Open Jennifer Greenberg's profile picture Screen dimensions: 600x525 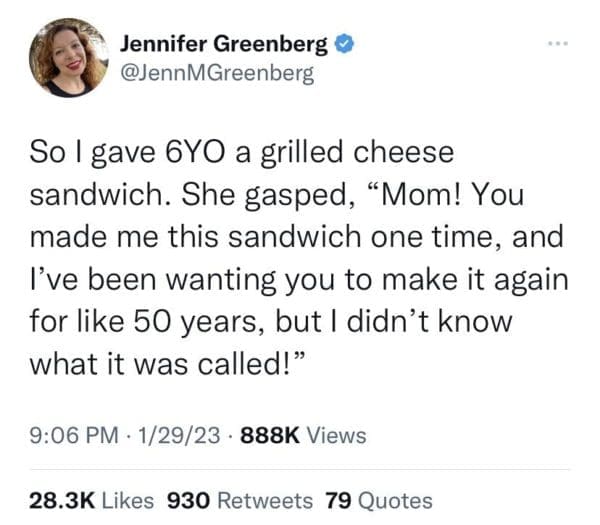pyautogui.click(x=69, y=57)
